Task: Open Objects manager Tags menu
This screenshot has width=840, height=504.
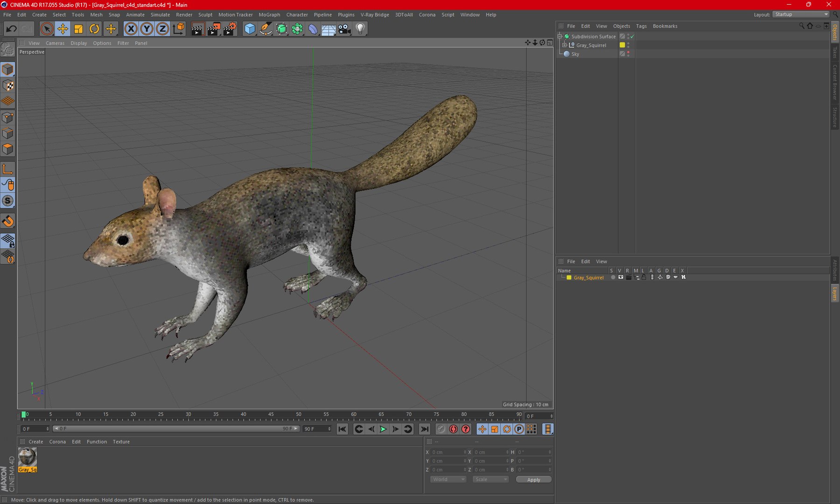Action: coord(641,26)
